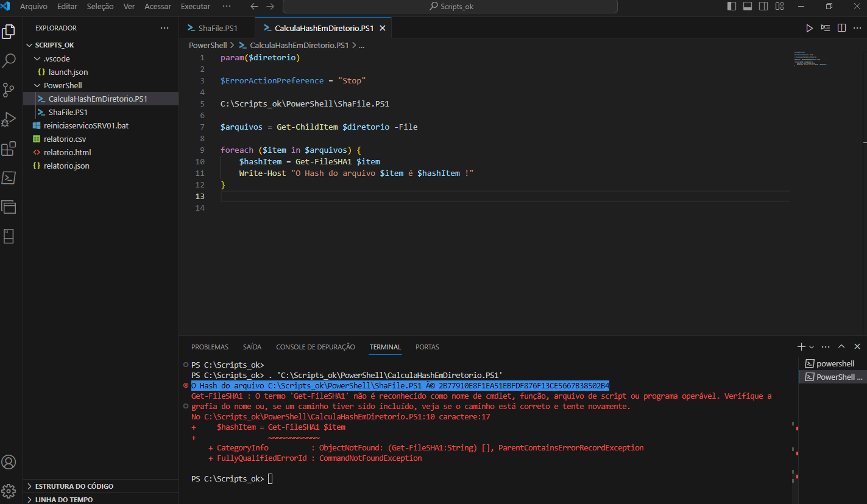Switch to the PORTAS panel tab
The image size is (867, 504).
tap(427, 347)
